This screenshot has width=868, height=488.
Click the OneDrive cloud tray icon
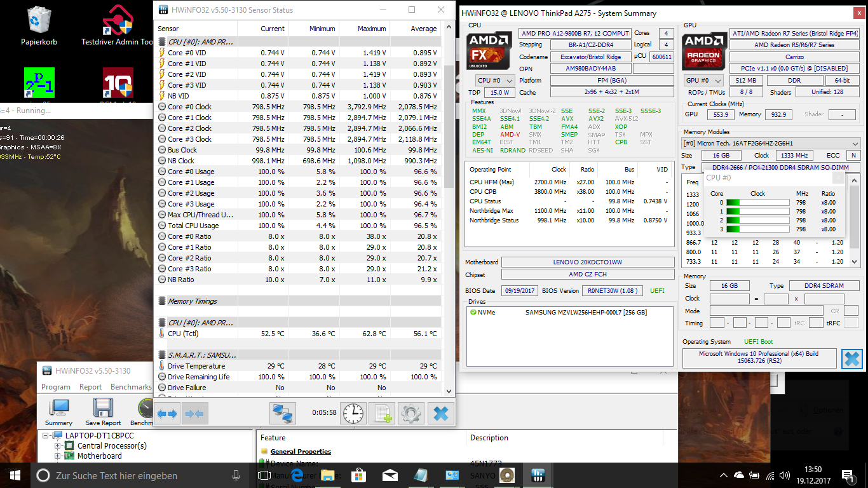tap(739, 475)
